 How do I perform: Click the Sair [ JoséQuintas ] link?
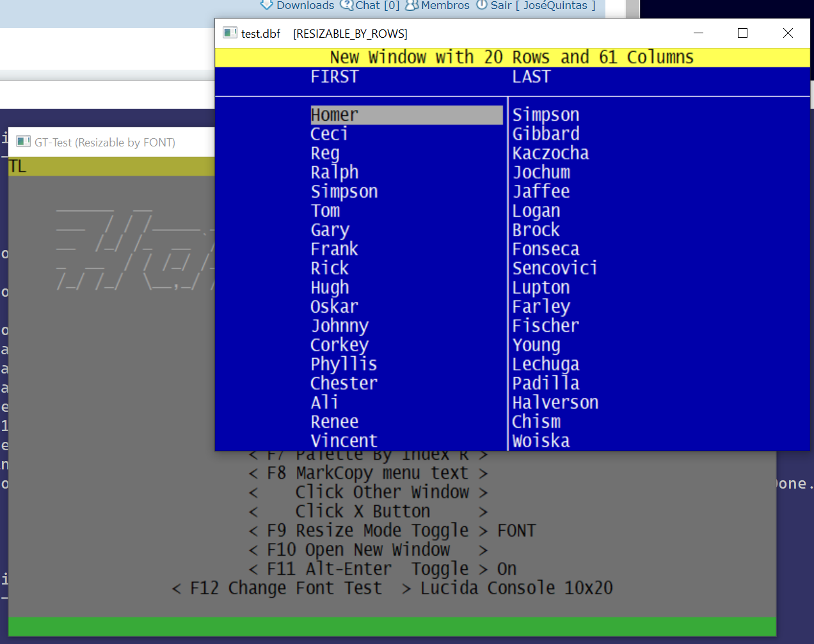pyautogui.click(x=536, y=5)
